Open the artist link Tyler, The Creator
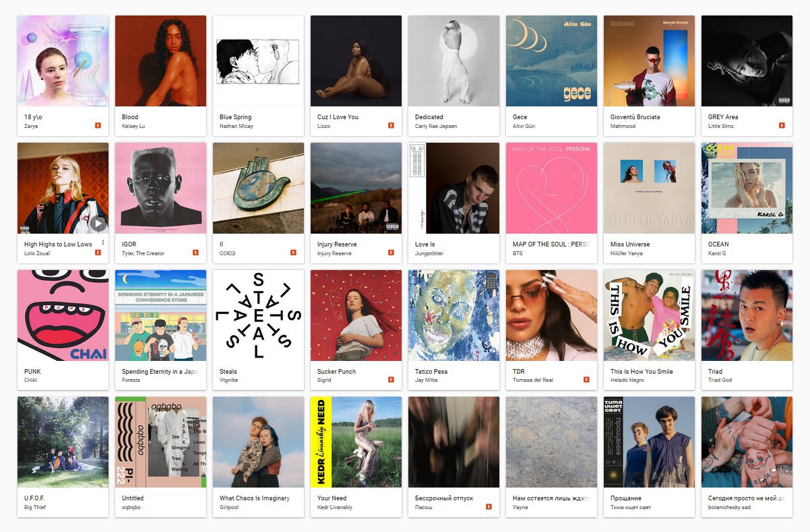 point(143,253)
